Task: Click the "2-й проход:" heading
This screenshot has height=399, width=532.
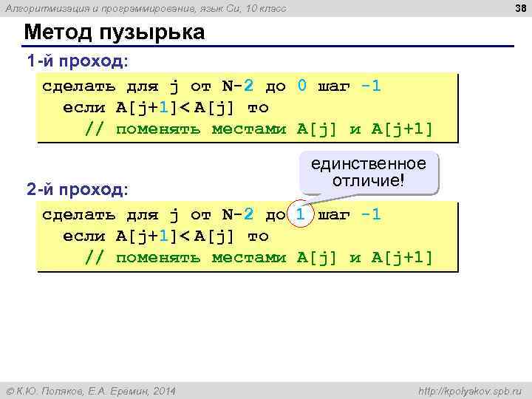Action: pyautogui.click(x=78, y=189)
